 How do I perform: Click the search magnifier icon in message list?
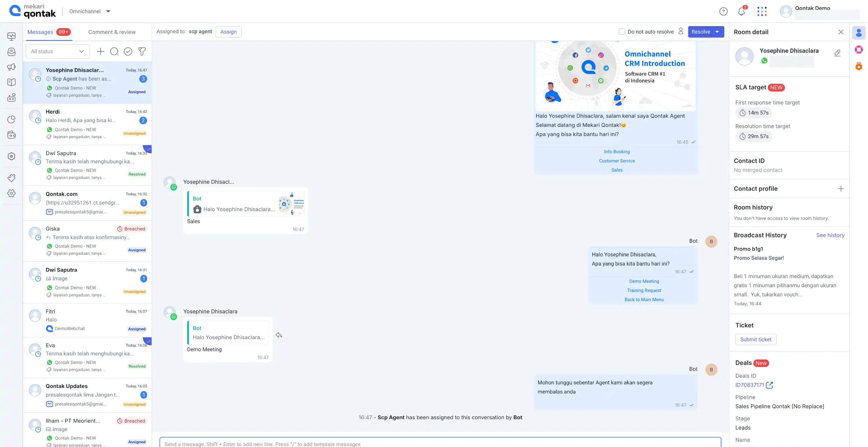coord(114,52)
